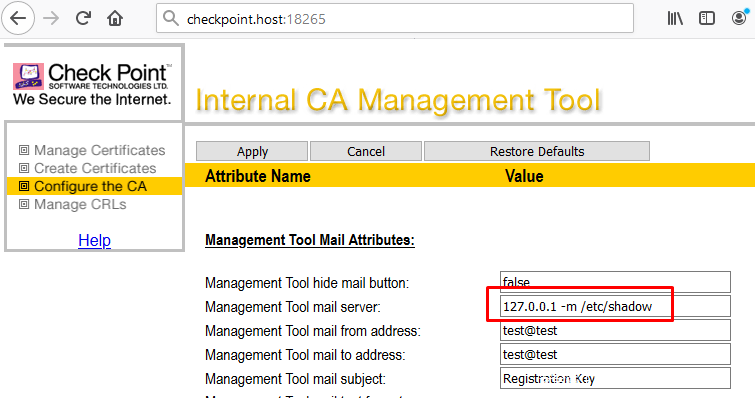This screenshot has width=755, height=398.
Task: Edit the mail from address field
Action: click(615, 330)
